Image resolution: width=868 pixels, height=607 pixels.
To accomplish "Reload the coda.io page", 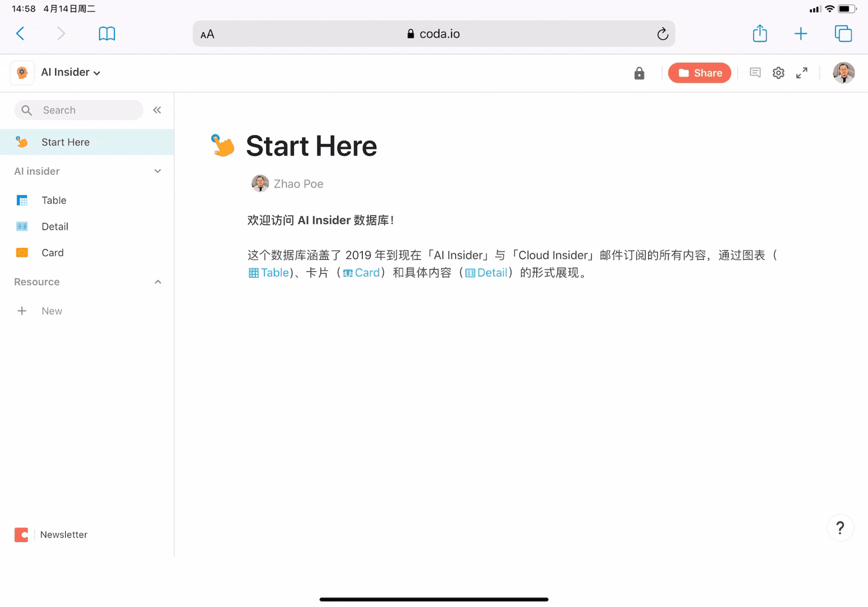I will (x=662, y=34).
